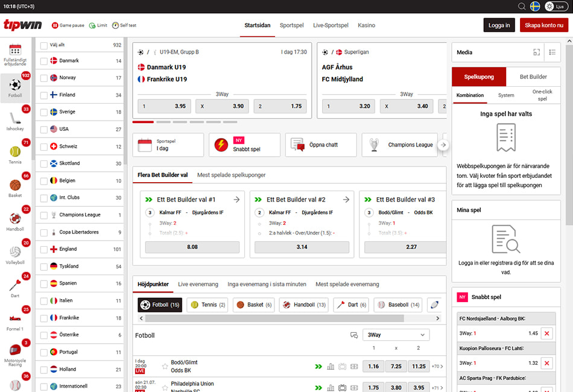Check the Danmark checkbox
This screenshot has width=573, height=392.
44,61
